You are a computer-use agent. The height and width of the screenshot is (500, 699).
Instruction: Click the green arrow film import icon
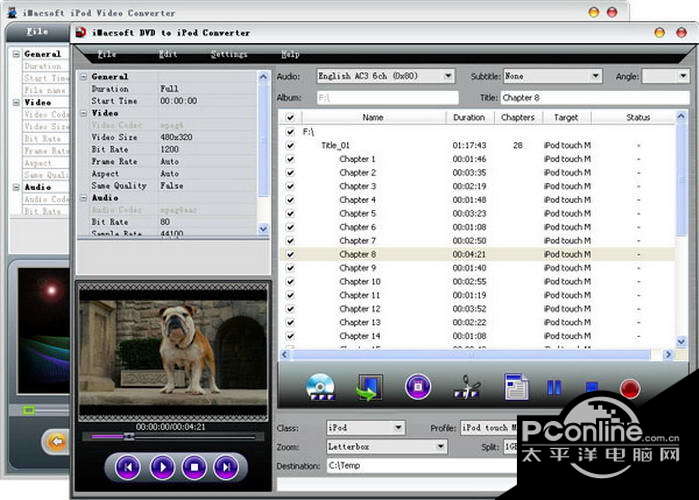pos(370,386)
